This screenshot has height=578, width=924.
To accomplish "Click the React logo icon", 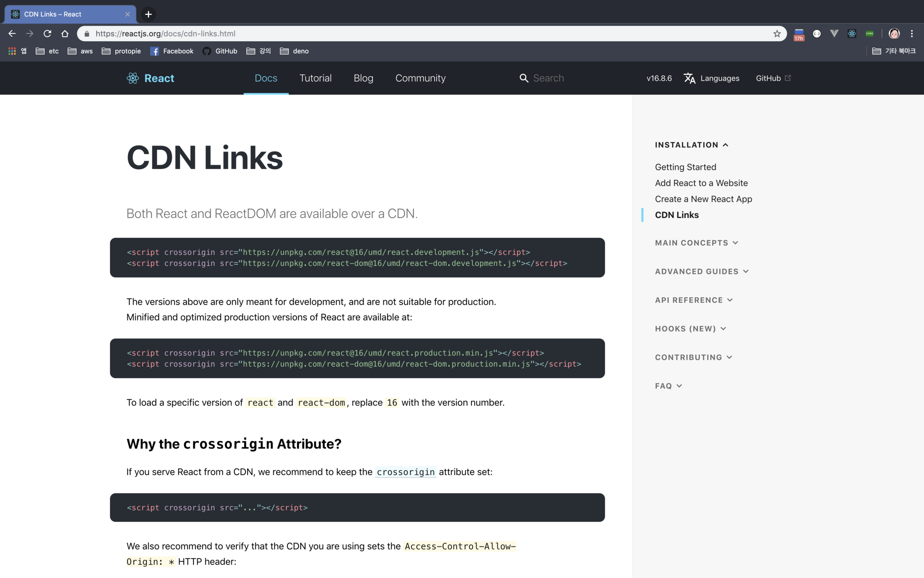I will point(133,78).
